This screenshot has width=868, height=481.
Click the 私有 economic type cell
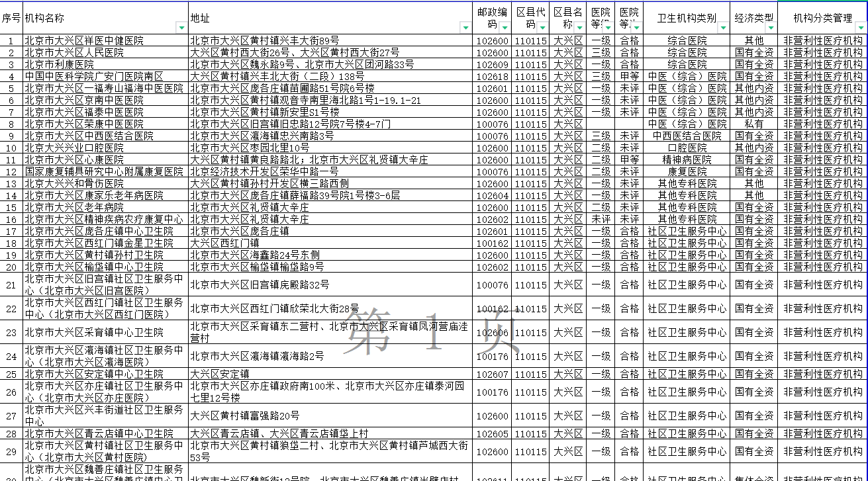pyautogui.click(x=753, y=124)
